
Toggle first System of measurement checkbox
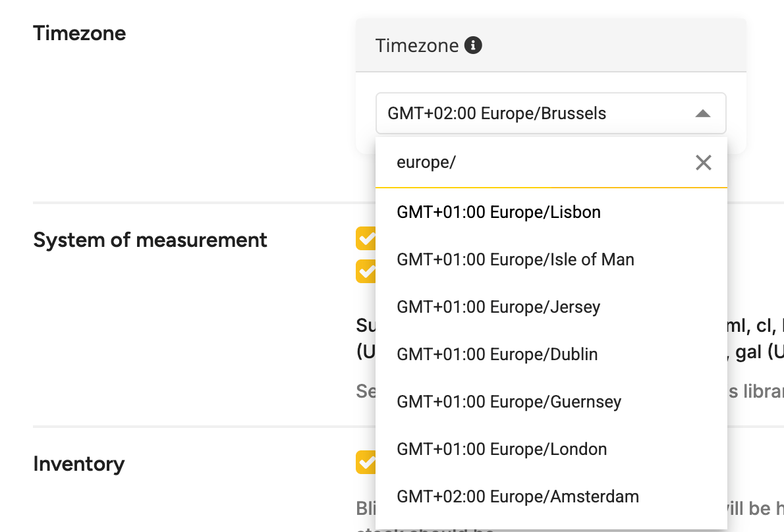366,238
